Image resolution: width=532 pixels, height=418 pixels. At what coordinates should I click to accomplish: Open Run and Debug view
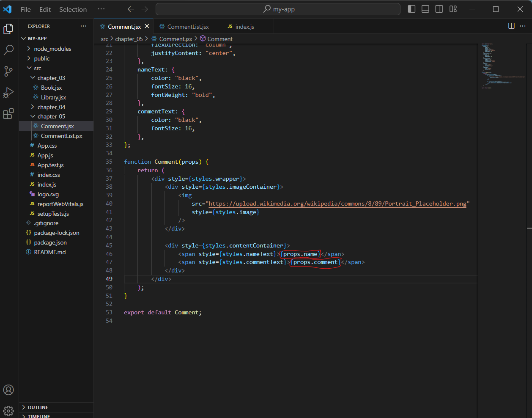click(8, 93)
